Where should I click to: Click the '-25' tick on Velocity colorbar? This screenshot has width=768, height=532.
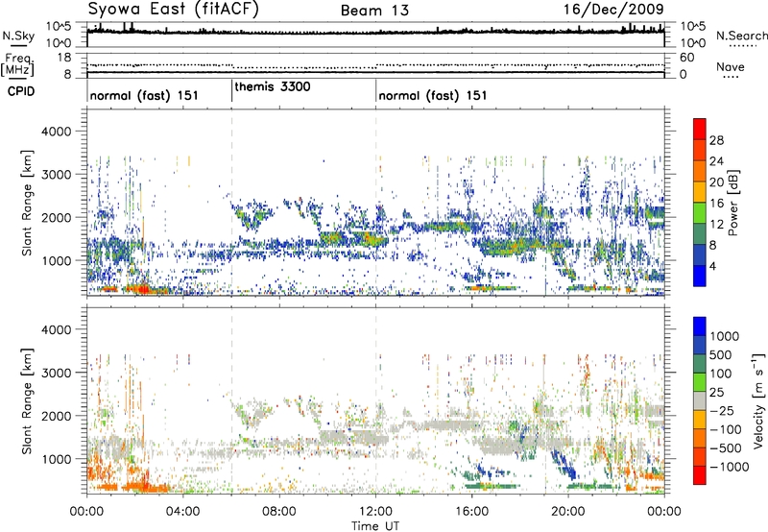coord(722,411)
